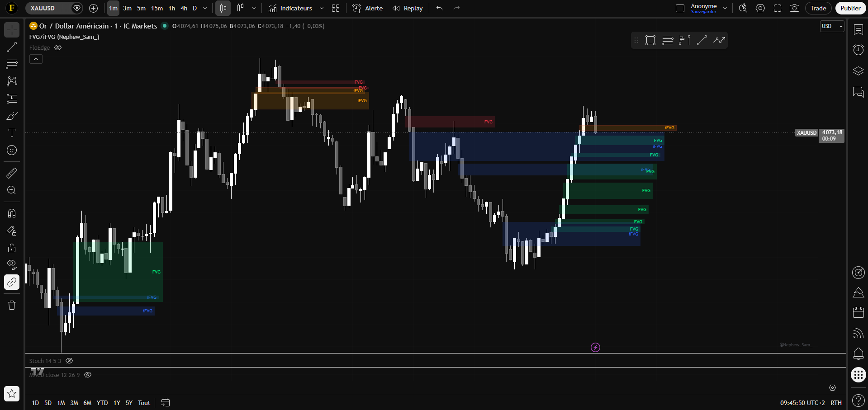Open the Anonyme layout dropdown arrow
868x410 pixels.
point(725,8)
